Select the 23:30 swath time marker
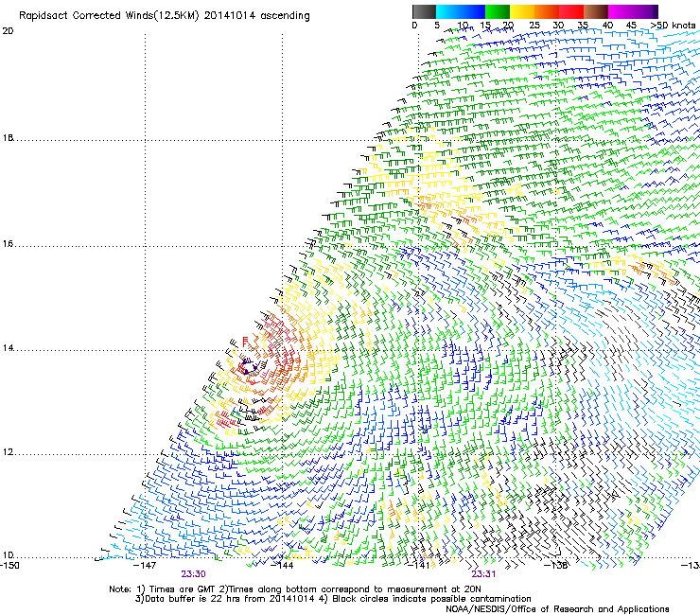The height and width of the screenshot is (615, 700). [193, 574]
